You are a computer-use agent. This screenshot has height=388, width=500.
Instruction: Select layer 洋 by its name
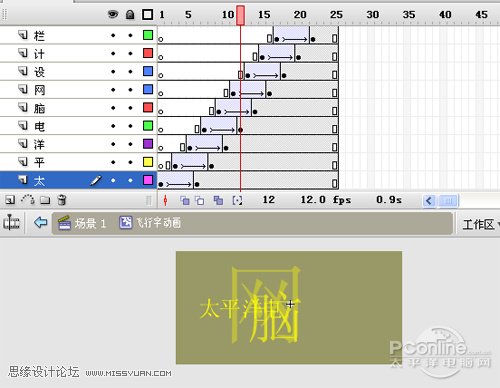coord(39,144)
